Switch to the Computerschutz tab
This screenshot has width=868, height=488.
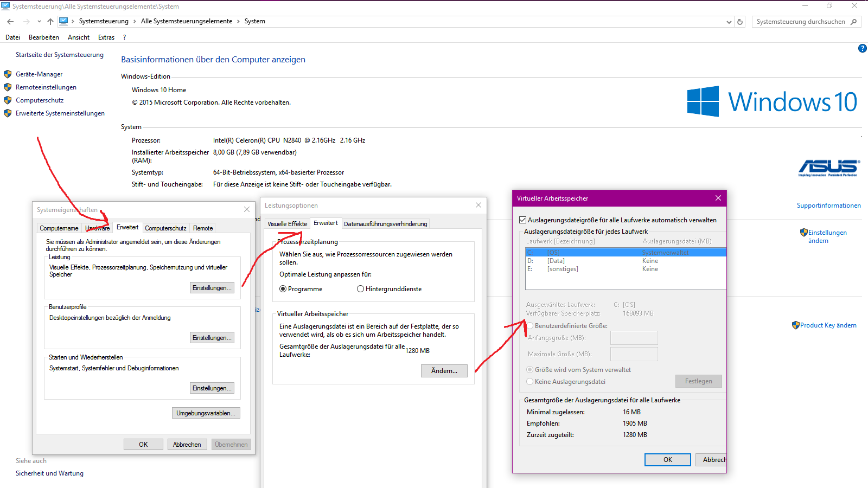pos(165,228)
